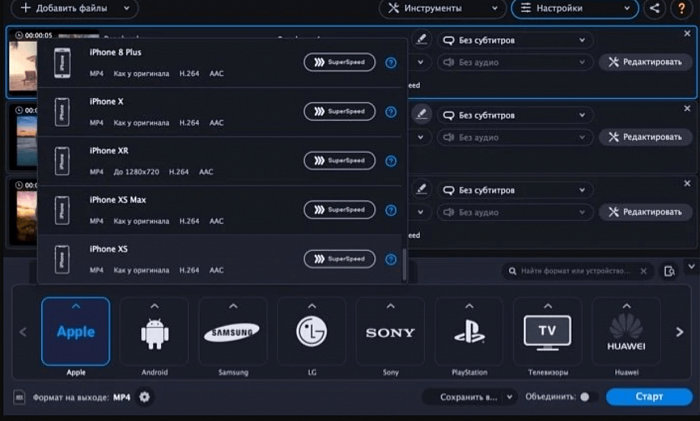This screenshot has height=421, width=700.
Task: Select the PlayStation device category
Action: [469, 332]
